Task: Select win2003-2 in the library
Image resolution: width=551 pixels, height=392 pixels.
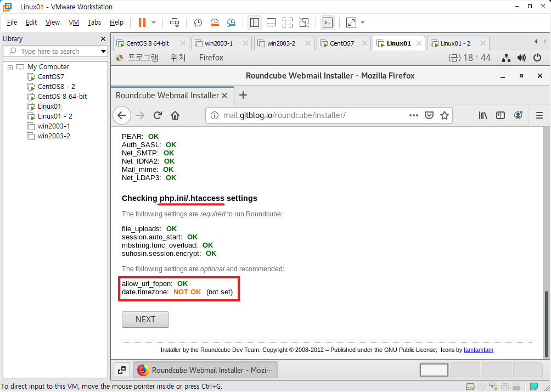Action: click(x=54, y=136)
